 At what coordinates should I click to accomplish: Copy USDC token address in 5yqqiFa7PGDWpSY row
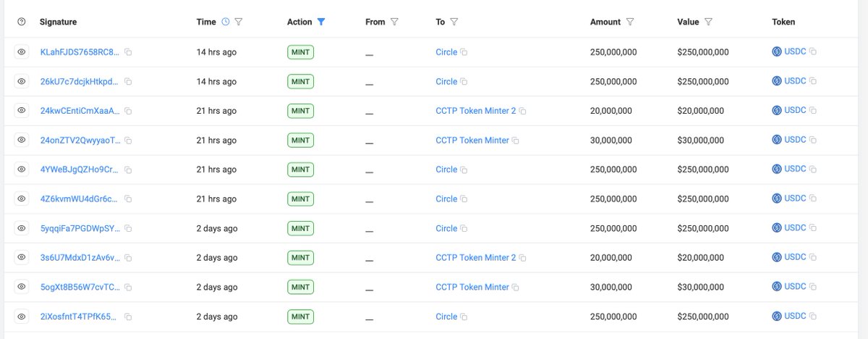coord(813,228)
